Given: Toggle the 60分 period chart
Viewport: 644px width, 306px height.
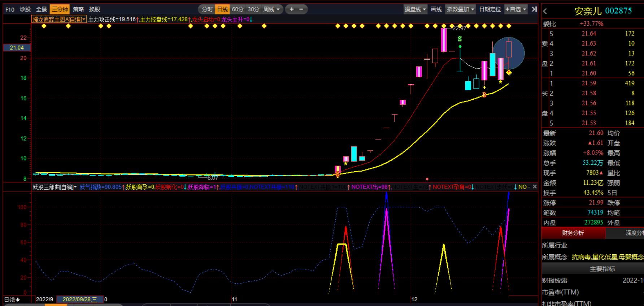Looking at the screenshot, I should click(238, 9).
